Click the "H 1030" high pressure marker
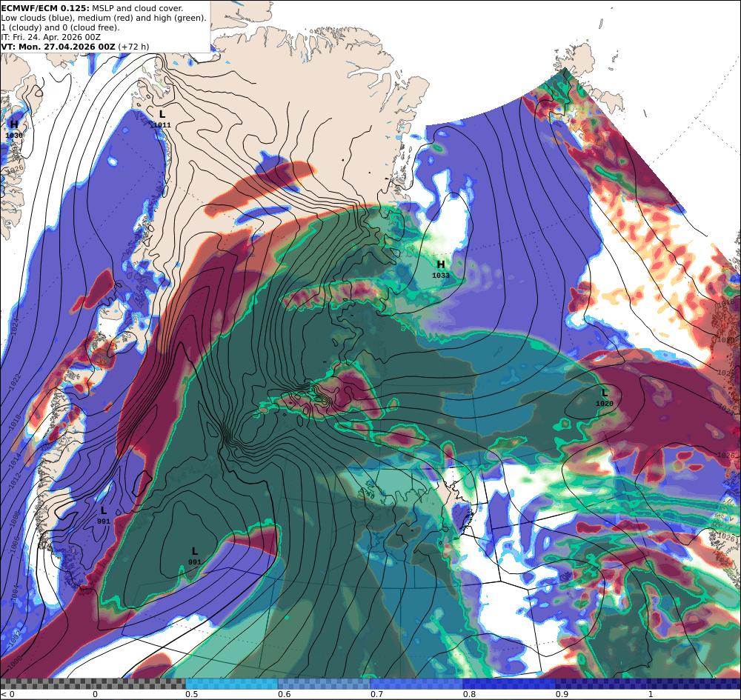The height and width of the screenshot is (700, 741). (x=14, y=130)
